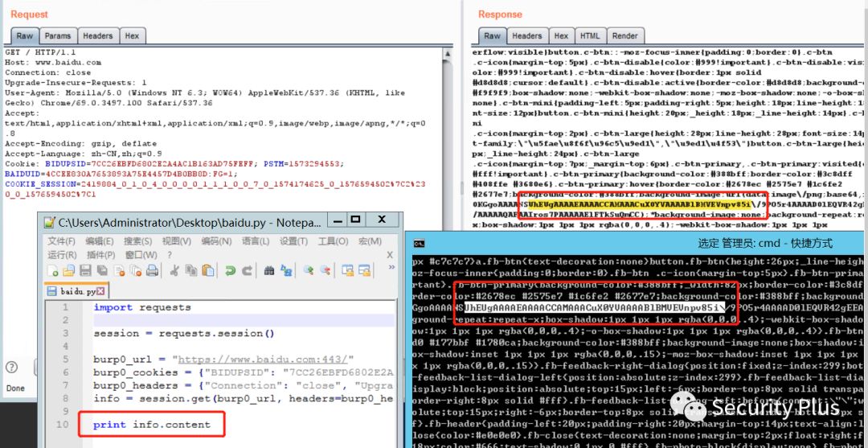Open the 工具(O) menu
868x448 pixels.
pos(334,241)
